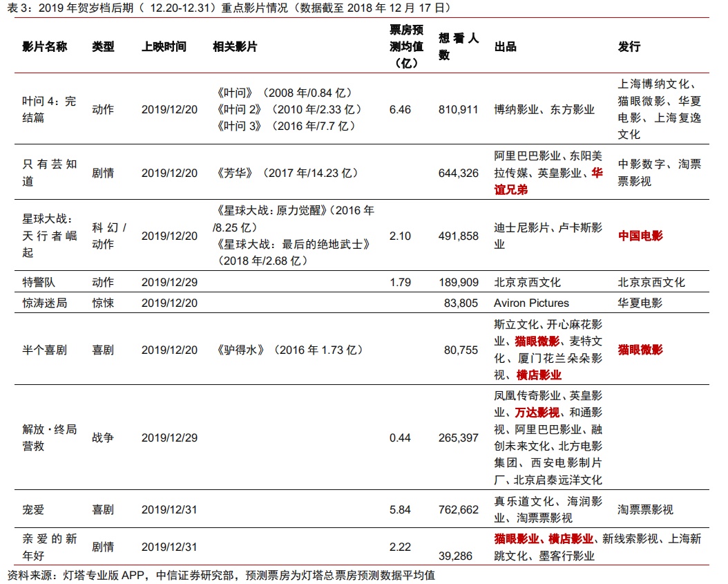728x584 pixels.
Task: Select the '影片名称' column header
Action: pyautogui.click(x=45, y=46)
